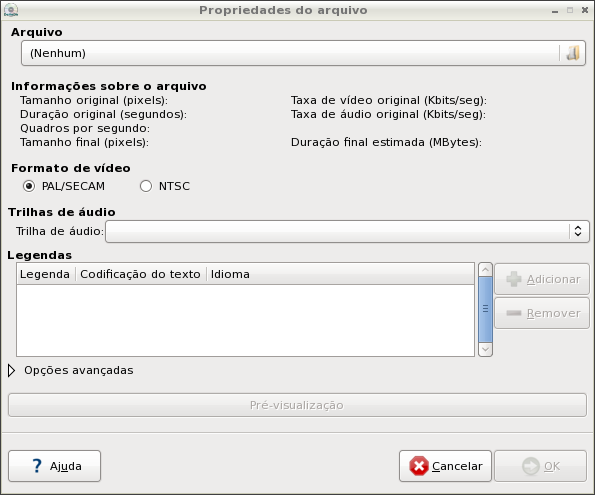
Task: Select the NTSC video format
Action: coord(146,186)
